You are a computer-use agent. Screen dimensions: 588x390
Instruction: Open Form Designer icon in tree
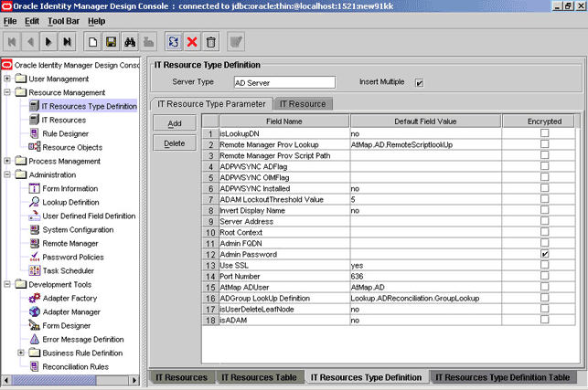pyautogui.click(x=34, y=325)
